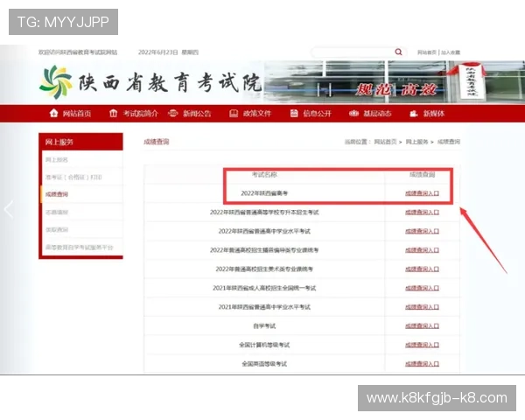Open 成绩查询入口 for 专升本招生考试 row
The width and height of the screenshot is (525, 420).
pos(422,213)
